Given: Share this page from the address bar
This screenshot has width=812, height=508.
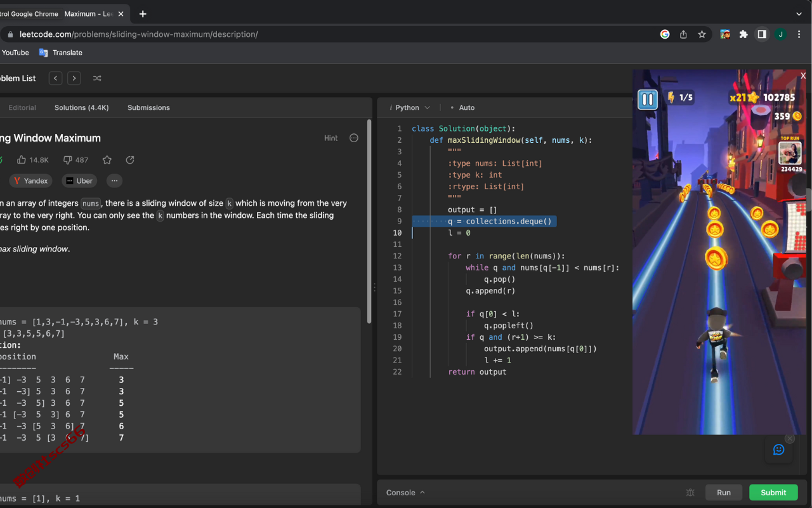Looking at the screenshot, I should 683,34.
